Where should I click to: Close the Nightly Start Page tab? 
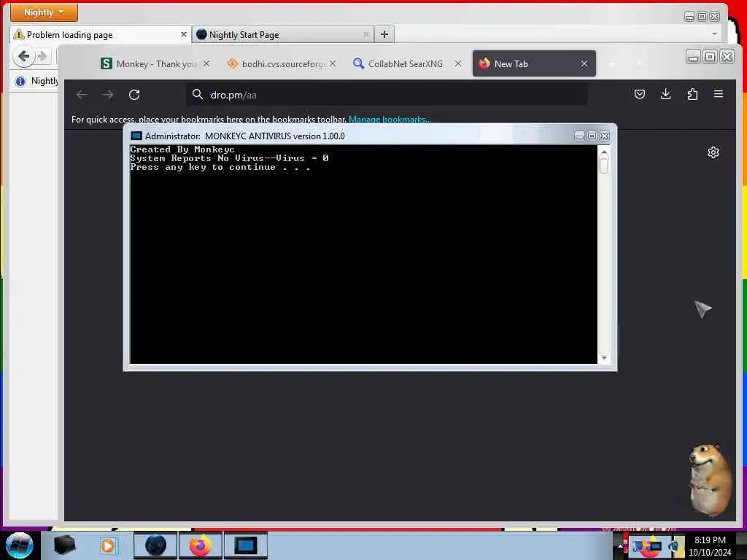point(366,34)
